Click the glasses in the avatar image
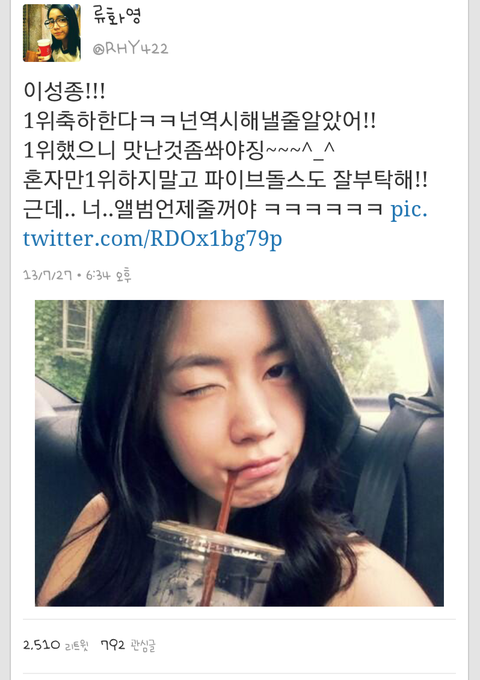This screenshot has height=680, width=480. 56,23
